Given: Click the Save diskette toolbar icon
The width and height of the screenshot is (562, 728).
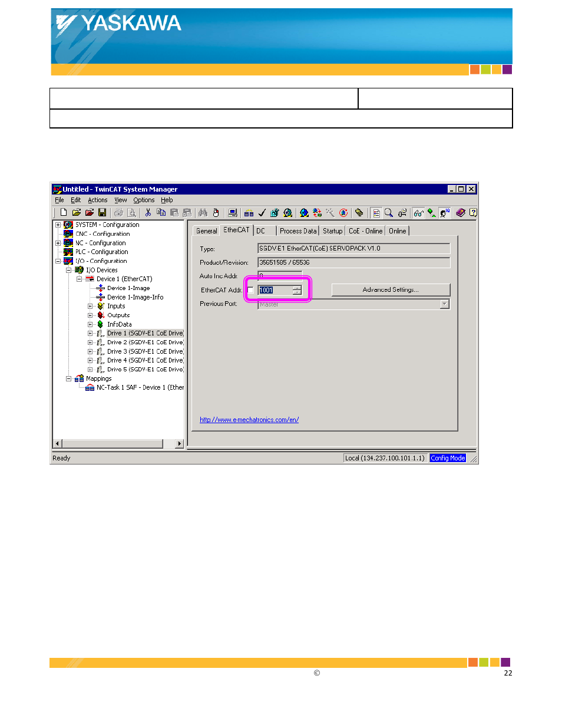Looking at the screenshot, I should 102,213.
